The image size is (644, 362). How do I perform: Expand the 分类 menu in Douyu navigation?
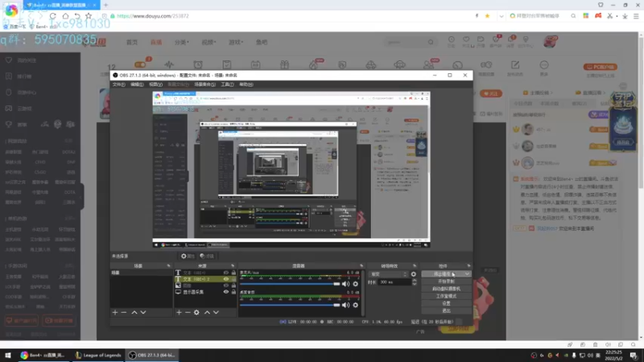pos(182,43)
